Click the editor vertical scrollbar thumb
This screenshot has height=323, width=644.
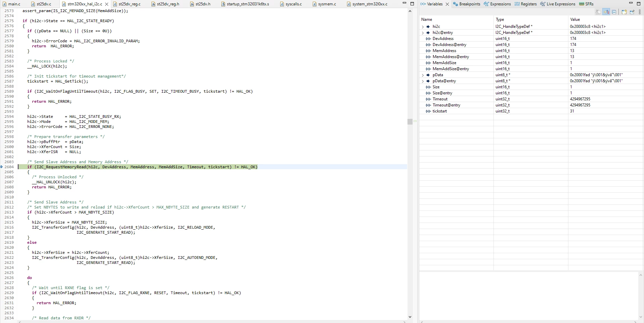[x=410, y=122]
